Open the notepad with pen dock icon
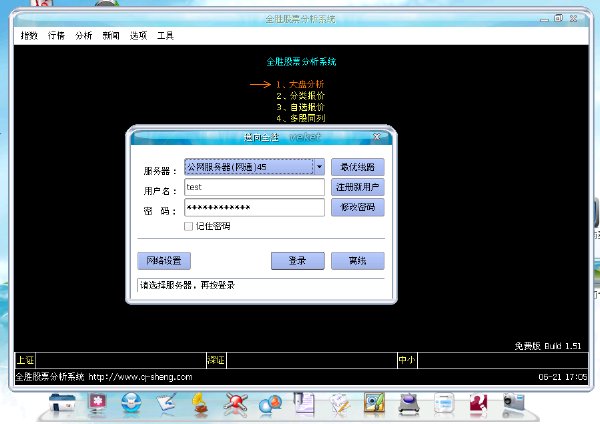 coord(166,403)
